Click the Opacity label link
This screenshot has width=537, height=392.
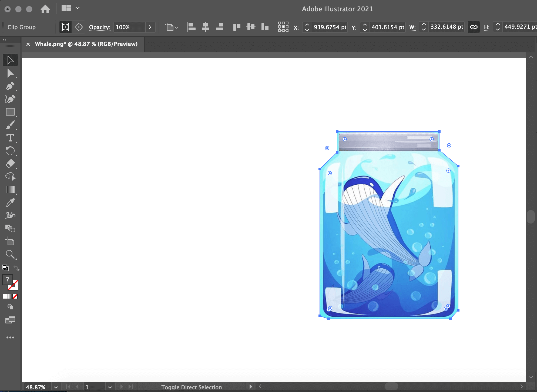100,27
